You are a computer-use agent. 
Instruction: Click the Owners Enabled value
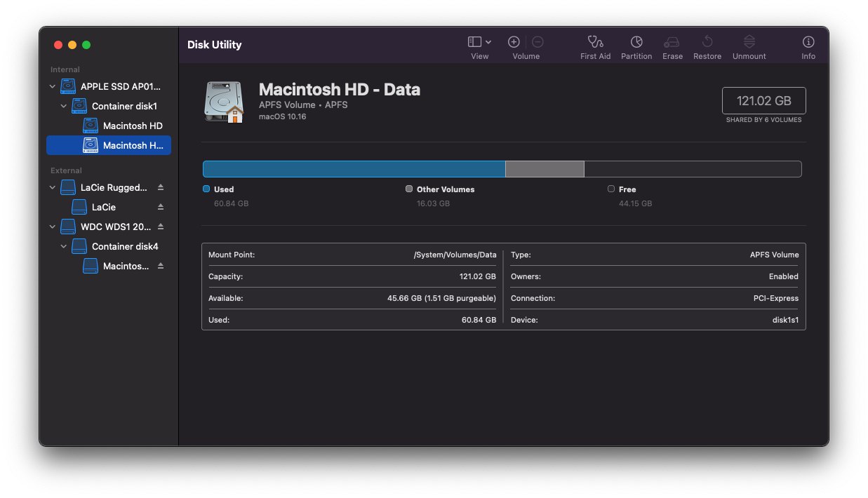point(784,276)
